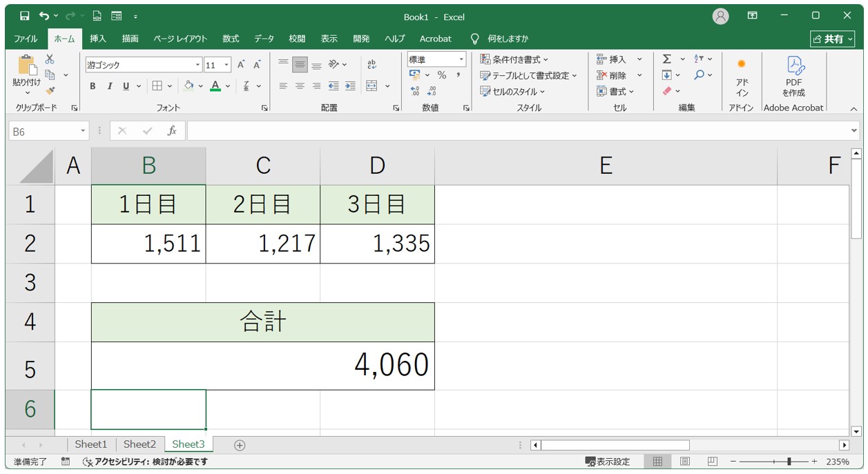Click the Increase Indent icon
Screen dimensions: 868x474
(350, 86)
